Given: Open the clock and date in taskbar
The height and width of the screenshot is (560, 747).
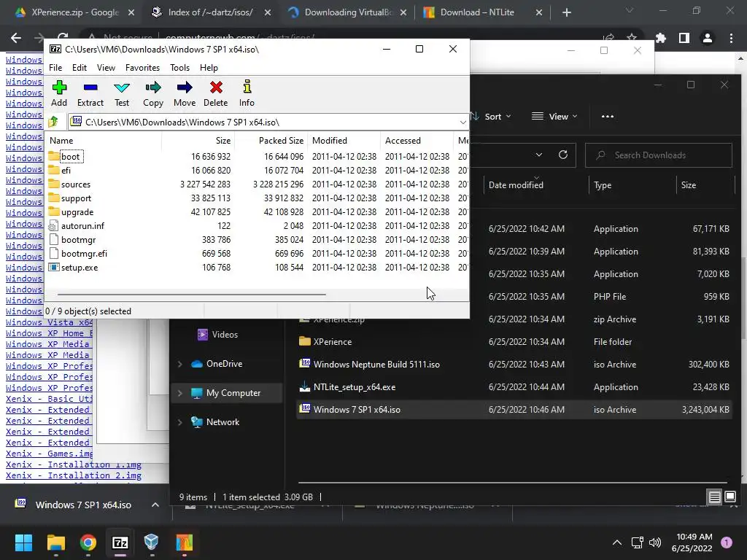Looking at the screenshot, I should tap(692, 542).
